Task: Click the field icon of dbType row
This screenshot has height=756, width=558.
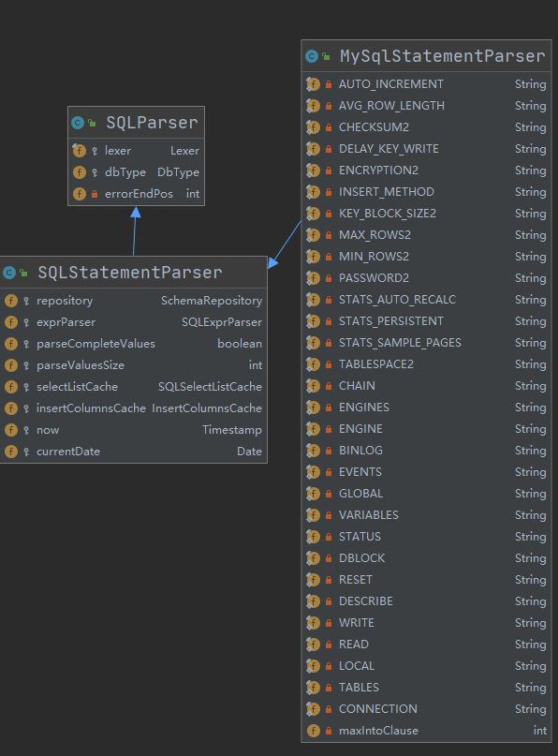Action: 79,172
